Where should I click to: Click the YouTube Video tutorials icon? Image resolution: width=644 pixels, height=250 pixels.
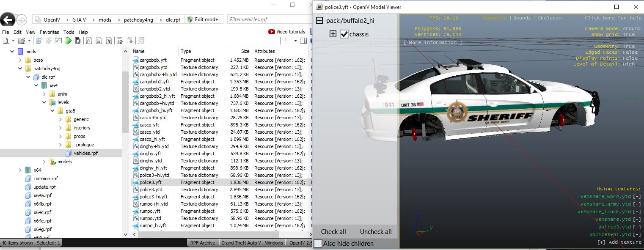pos(272,32)
